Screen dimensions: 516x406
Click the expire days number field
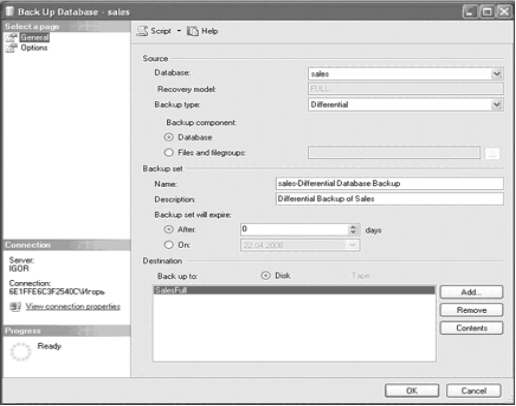click(x=294, y=229)
